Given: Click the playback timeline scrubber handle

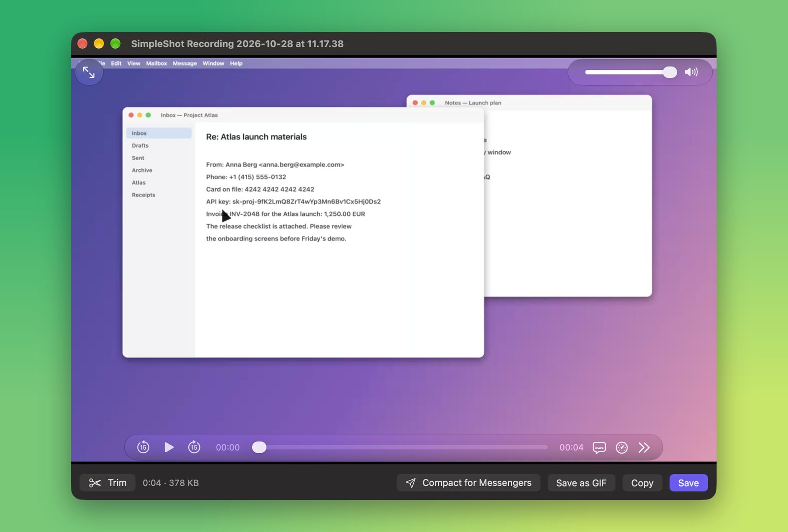Looking at the screenshot, I should click(x=259, y=447).
